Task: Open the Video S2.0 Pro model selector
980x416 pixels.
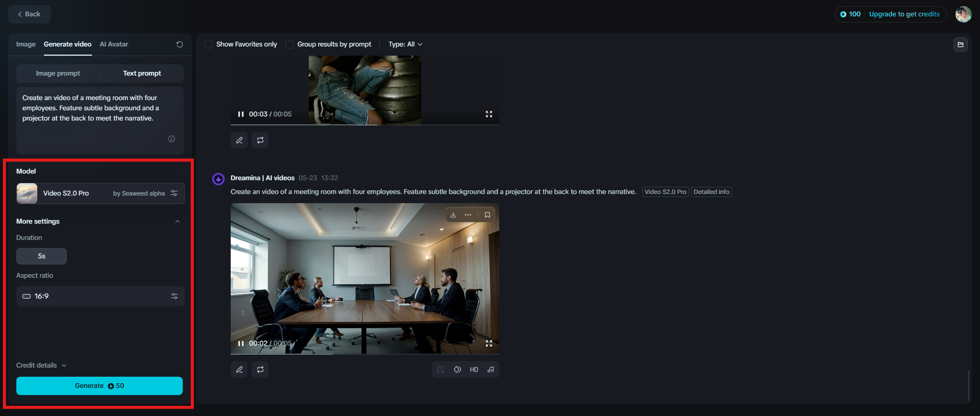Action: point(100,193)
